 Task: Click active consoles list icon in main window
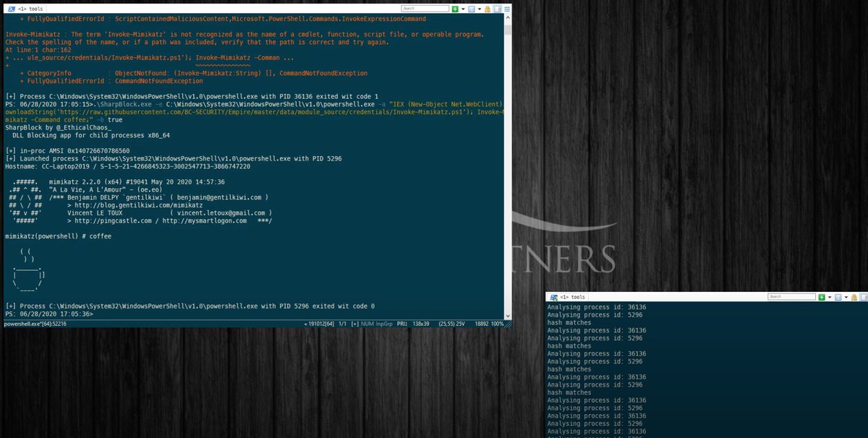click(x=472, y=9)
